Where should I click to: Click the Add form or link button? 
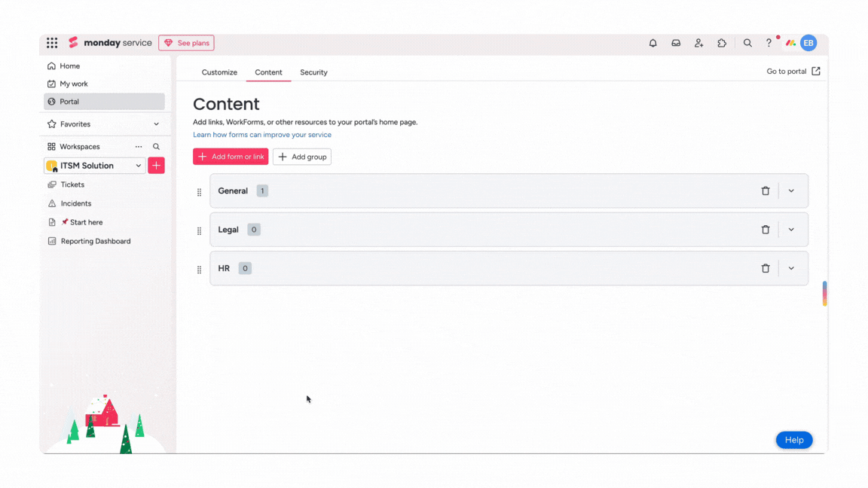(x=231, y=157)
